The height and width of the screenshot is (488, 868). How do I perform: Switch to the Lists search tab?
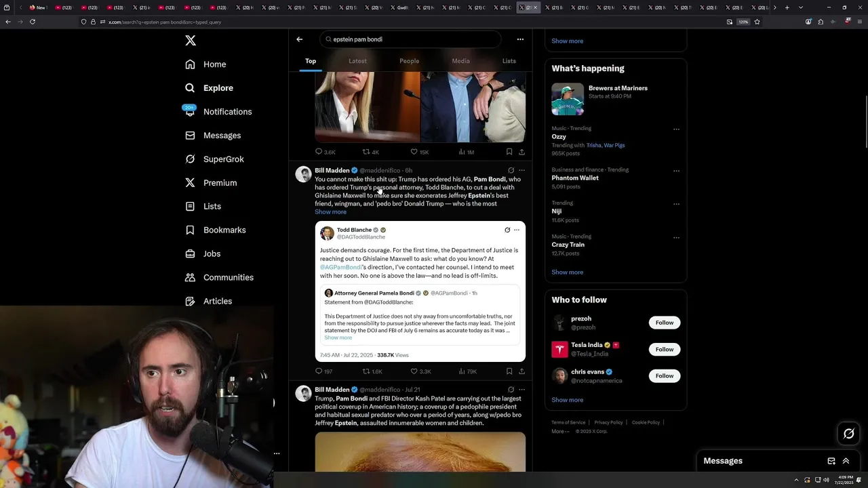coord(509,61)
